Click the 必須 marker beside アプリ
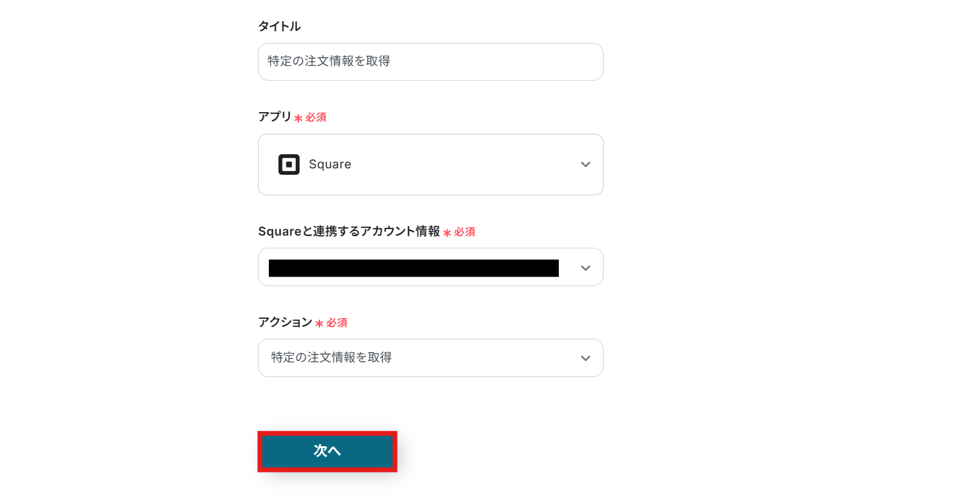 [x=316, y=118]
